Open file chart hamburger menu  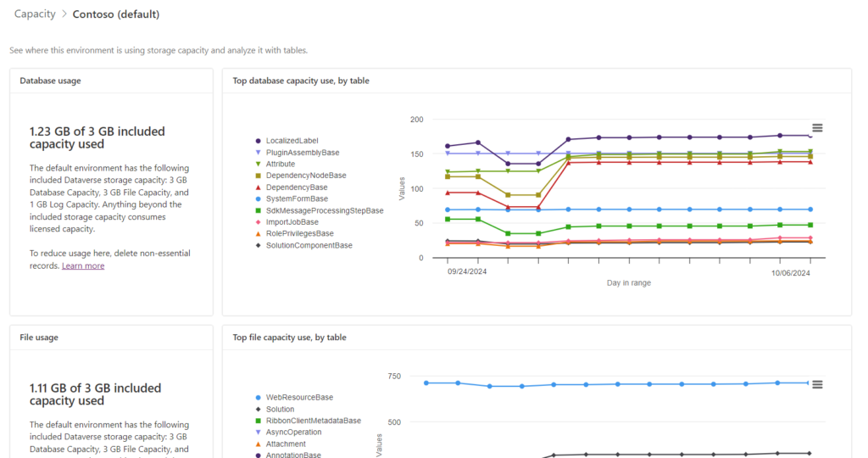click(817, 384)
